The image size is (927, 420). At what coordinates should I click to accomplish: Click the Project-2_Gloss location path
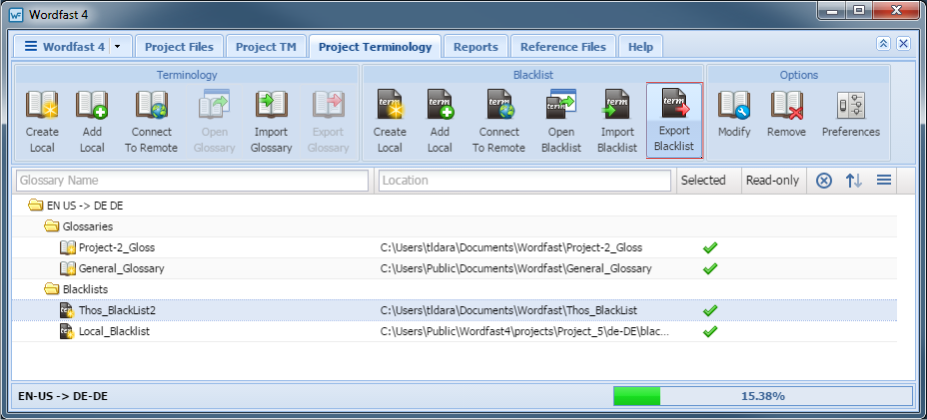point(511,247)
